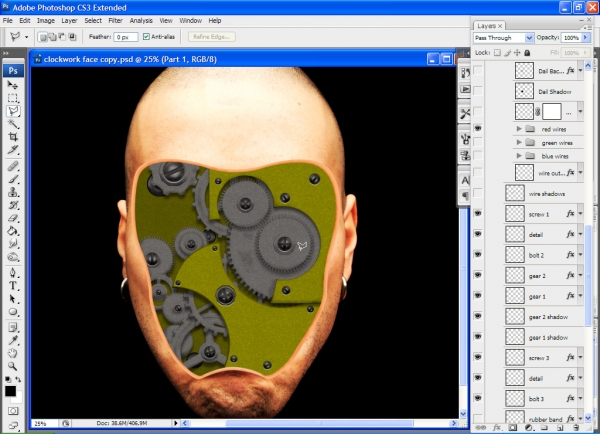Select the Magic Wand tool
This screenshot has height=434, width=600.
[x=13, y=124]
